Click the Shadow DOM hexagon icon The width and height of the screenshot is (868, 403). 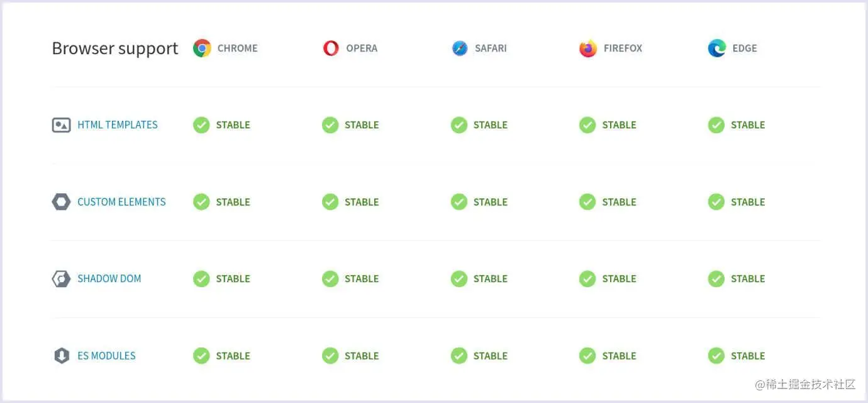click(61, 278)
